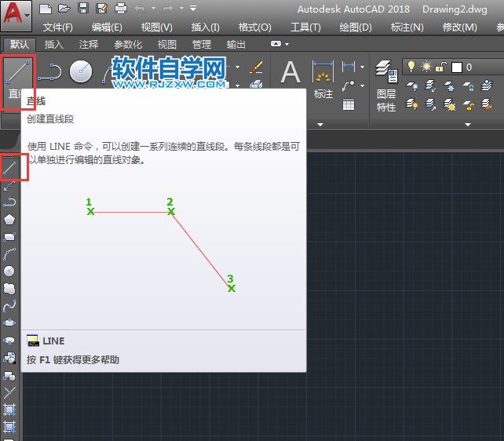Select the Gradient tool in left toolbar
The image size is (504, 441).
tap(9, 427)
